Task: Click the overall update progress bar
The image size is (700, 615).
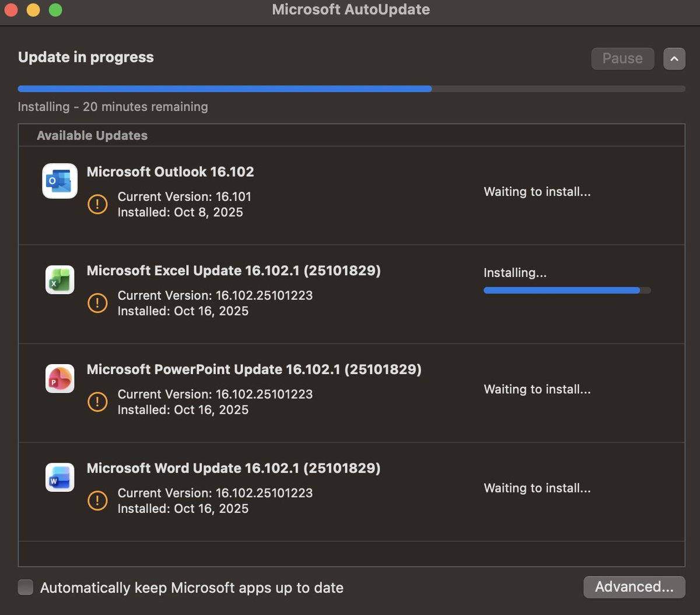Action: [x=352, y=89]
